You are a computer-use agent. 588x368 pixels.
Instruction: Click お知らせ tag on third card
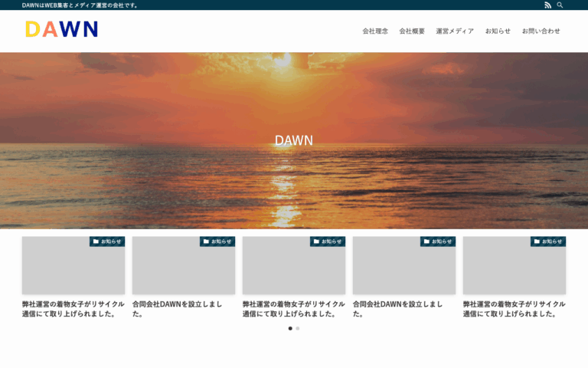pyautogui.click(x=328, y=242)
